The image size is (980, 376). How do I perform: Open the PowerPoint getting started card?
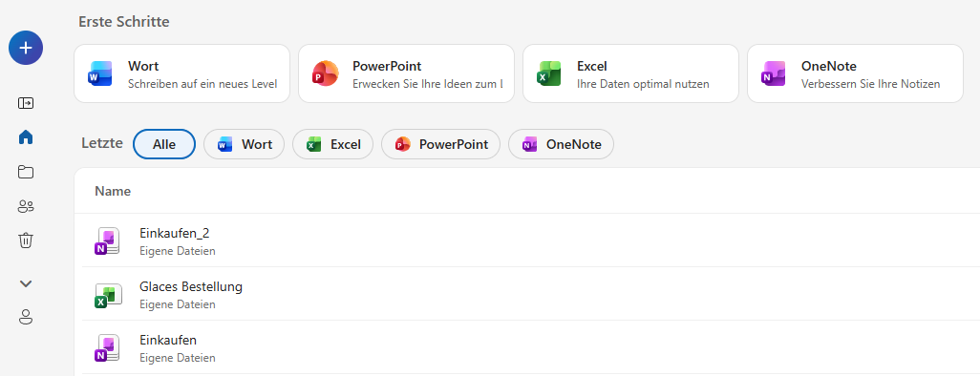[x=406, y=73]
